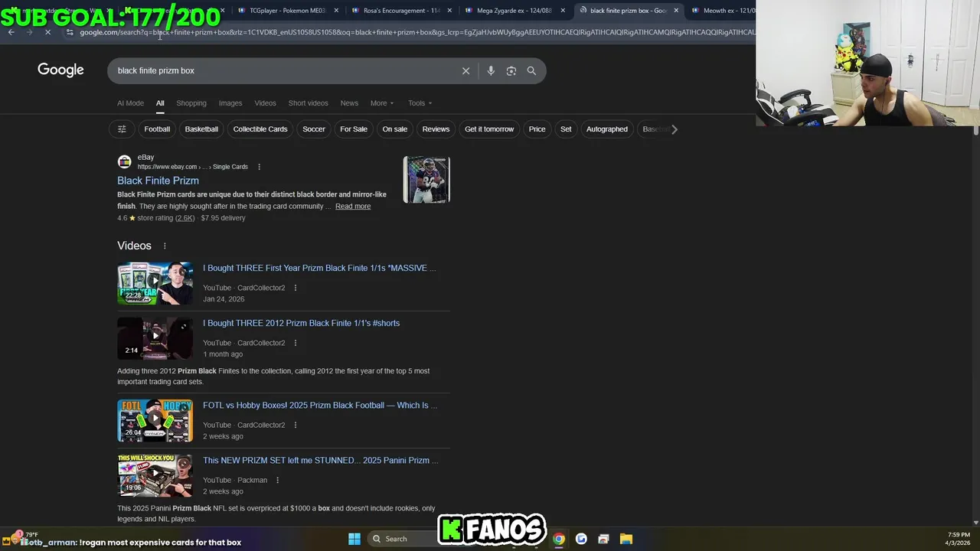The image size is (980, 551).
Task: Open the search filter settings icon
Action: tap(122, 129)
